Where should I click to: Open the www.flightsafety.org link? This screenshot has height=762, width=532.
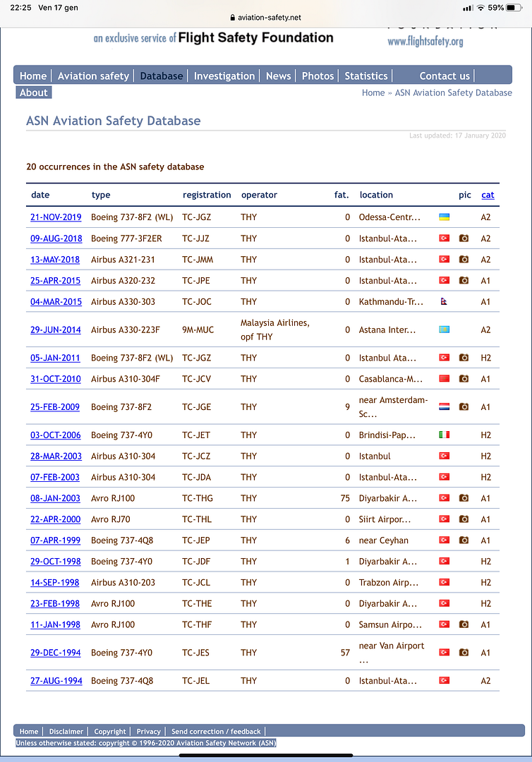pos(425,42)
